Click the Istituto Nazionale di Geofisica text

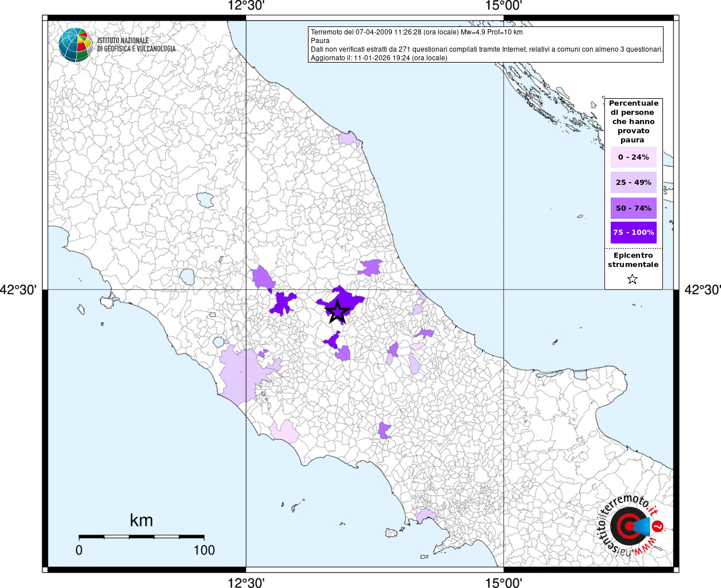[x=136, y=45]
